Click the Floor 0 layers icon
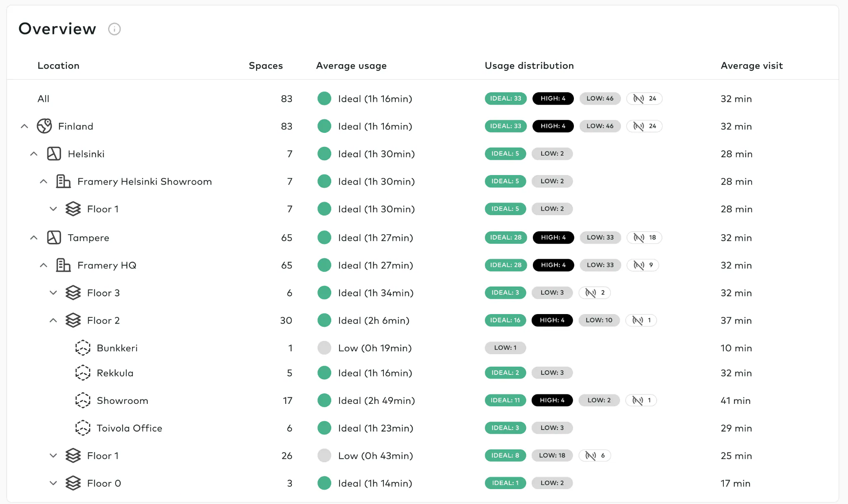848x504 pixels. coord(73,483)
